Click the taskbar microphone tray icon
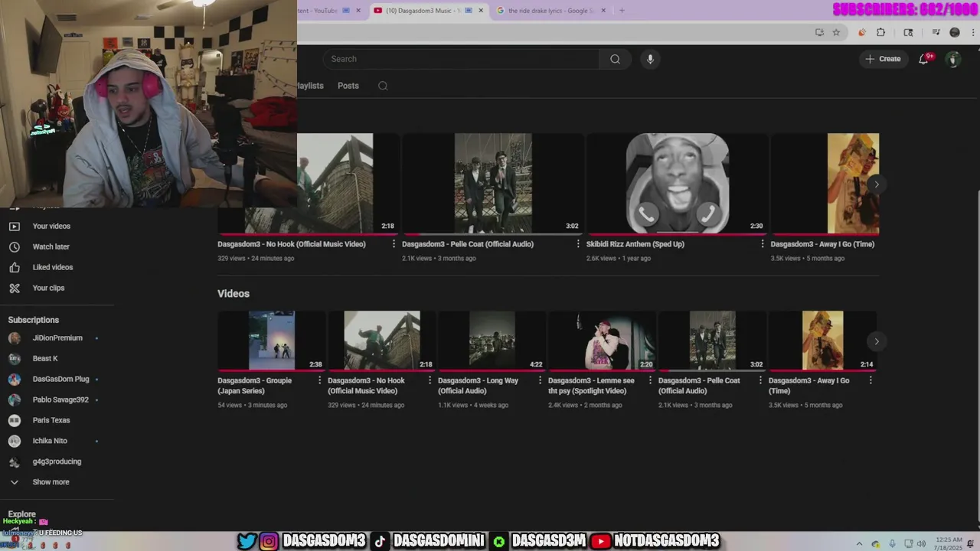This screenshot has width=980, height=551. tap(892, 544)
